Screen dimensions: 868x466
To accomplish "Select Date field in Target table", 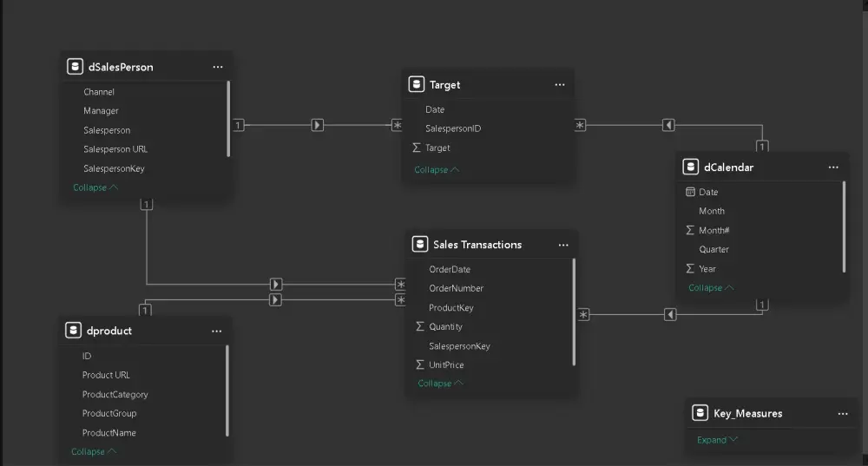I will [x=435, y=109].
